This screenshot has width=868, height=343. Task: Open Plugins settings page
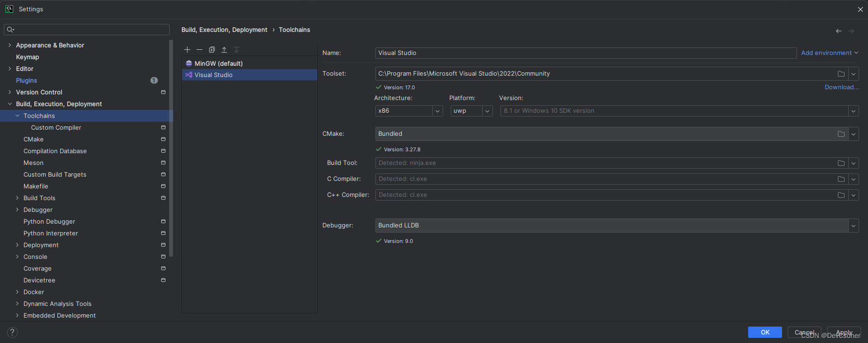coord(26,80)
